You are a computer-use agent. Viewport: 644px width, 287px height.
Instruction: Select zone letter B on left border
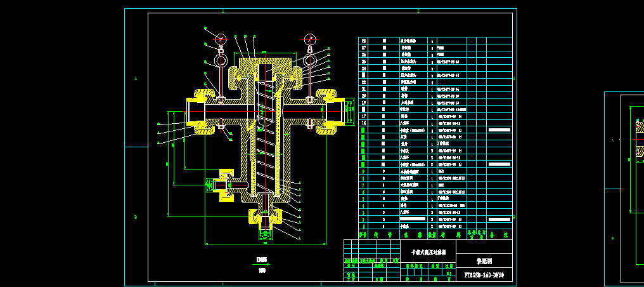(x=136, y=217)
